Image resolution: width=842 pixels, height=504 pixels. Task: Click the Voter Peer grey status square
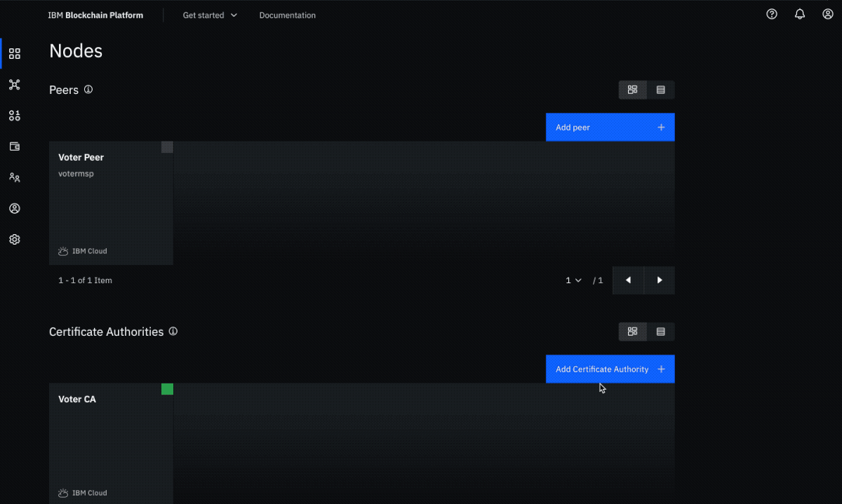(x=167, y=147)
